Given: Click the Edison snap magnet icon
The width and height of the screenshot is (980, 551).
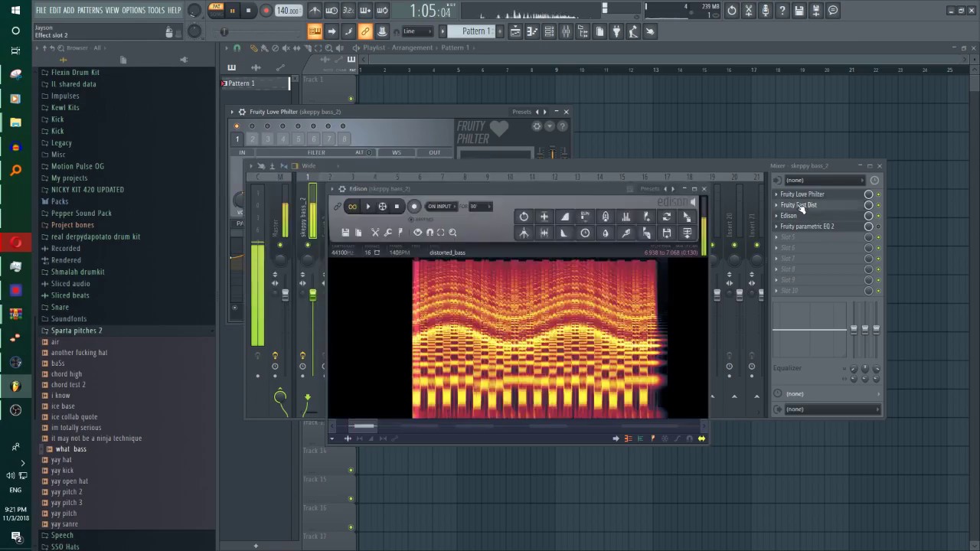Looking at the screenshot, I should click(430, 233).
